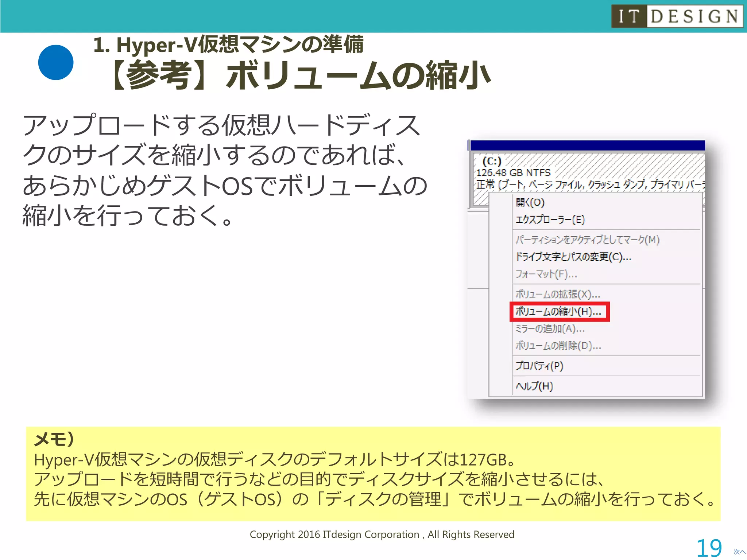Click the disabled フォーマット(F)... entry
Viewport: 747px width, 560px height.
[546, 274]
